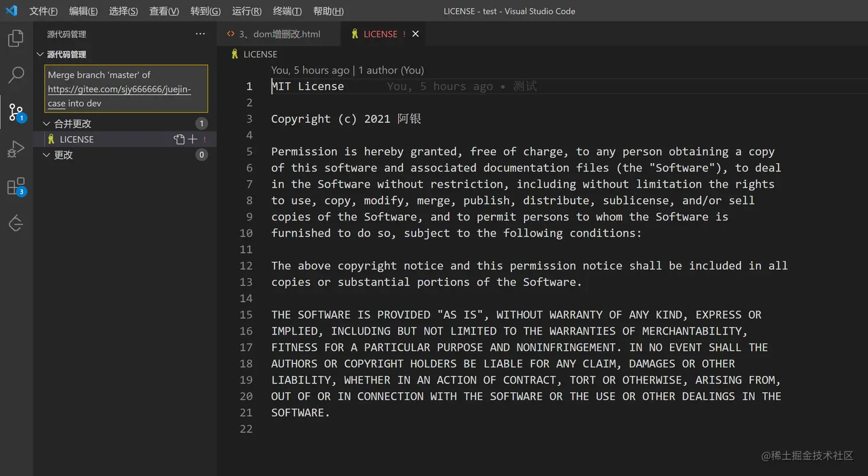Collapse the 合并更改 group

(46, 123)
